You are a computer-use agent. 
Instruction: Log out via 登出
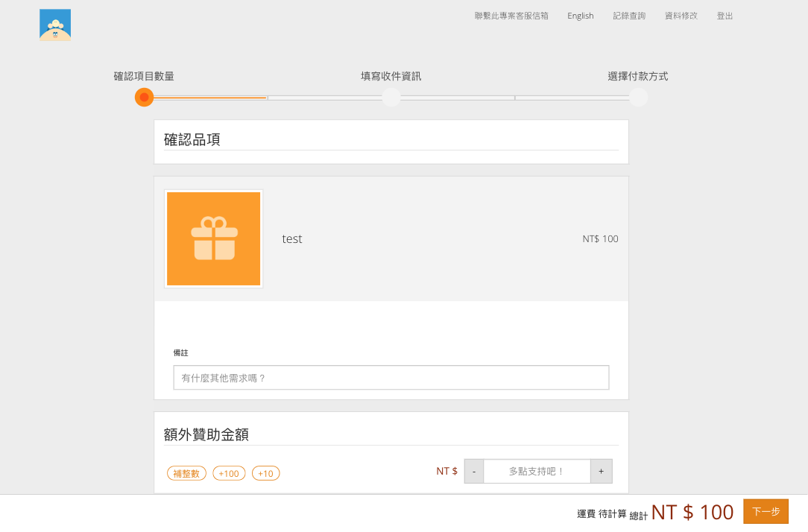725,16
